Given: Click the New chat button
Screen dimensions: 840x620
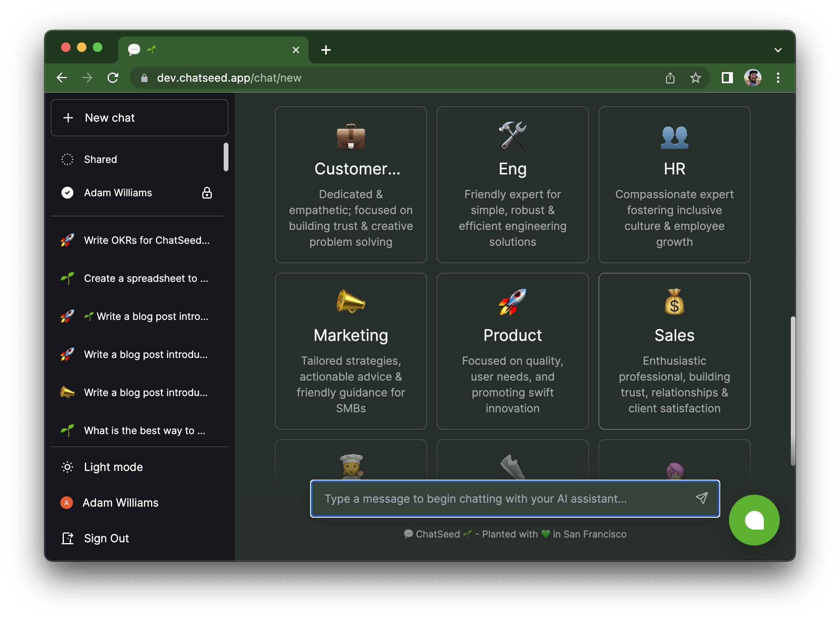Looking at the screenshot, I should pyautogui.click(x=139, y=118).
